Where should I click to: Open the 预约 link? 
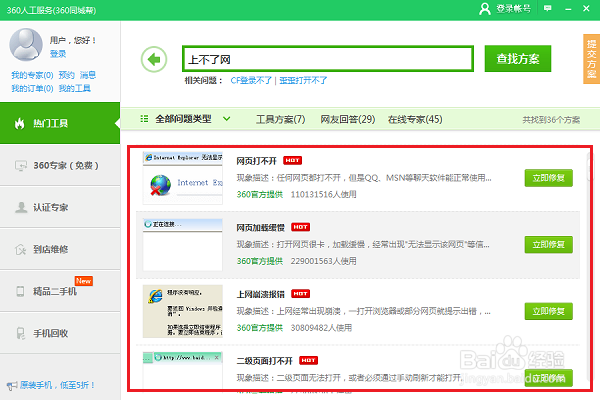point(66,75)
